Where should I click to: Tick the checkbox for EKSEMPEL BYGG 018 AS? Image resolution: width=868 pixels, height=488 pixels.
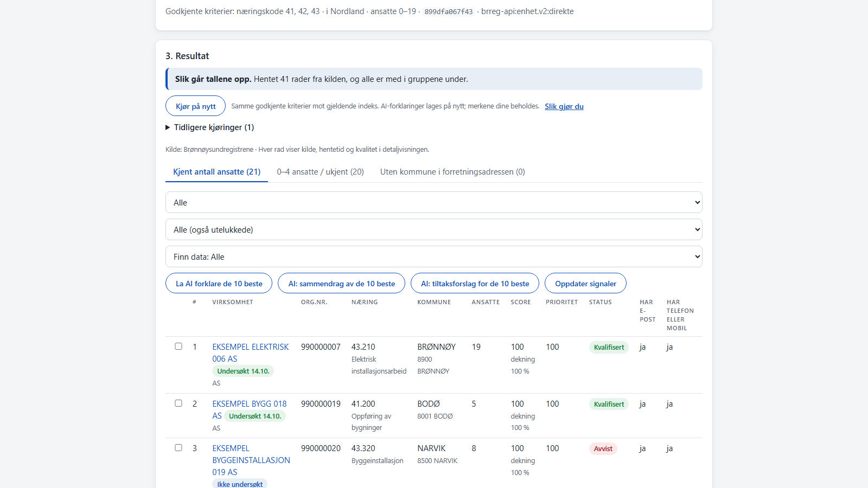pyautogui.click(x=178, y=403)
